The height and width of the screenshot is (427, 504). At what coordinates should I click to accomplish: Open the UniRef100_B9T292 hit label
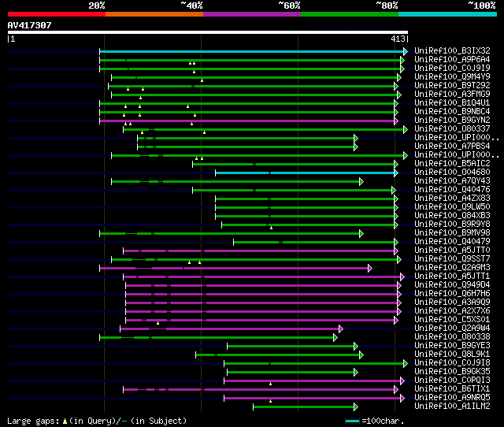click(x=452, y=86)
